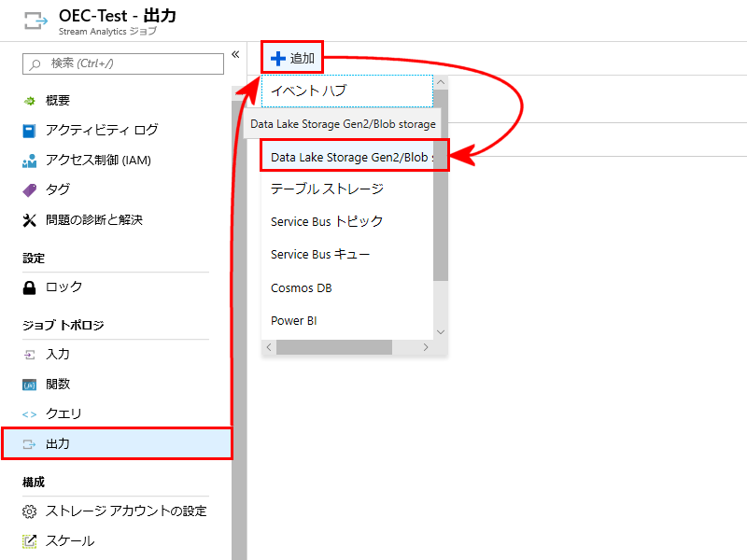This screenshot has height=560, width=747.
Task: Click dropdown vertical scrollbar thumb
Action: pyautogui.click(x=441, y=186)
